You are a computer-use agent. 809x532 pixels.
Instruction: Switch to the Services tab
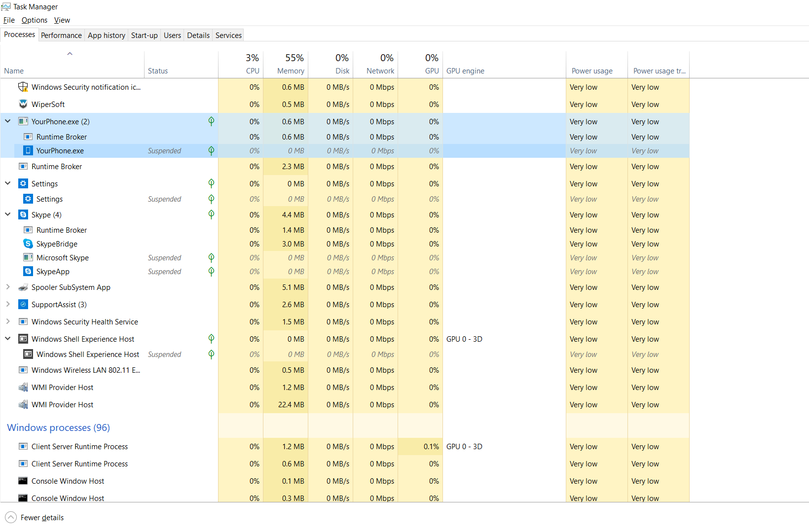click(228, 35)
